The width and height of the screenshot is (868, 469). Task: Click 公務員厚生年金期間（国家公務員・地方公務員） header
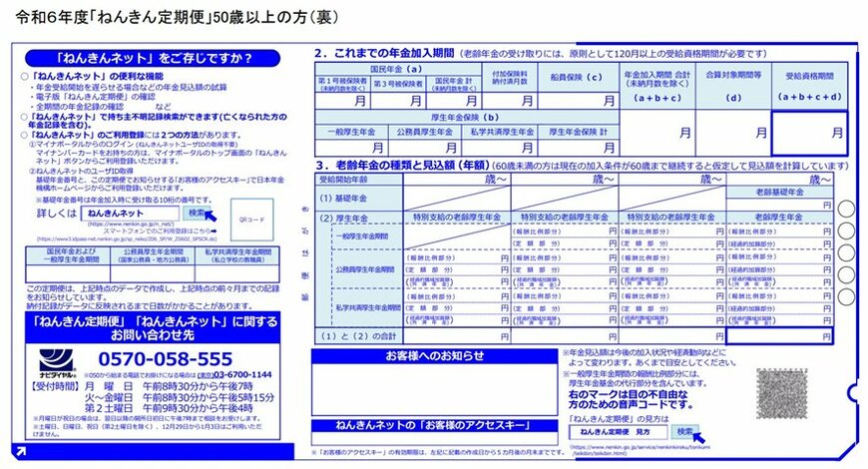tap(153, 255)
